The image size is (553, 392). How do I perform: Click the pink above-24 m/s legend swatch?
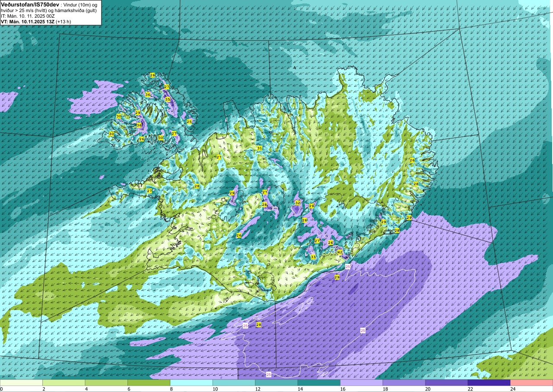tap(532, 383)
